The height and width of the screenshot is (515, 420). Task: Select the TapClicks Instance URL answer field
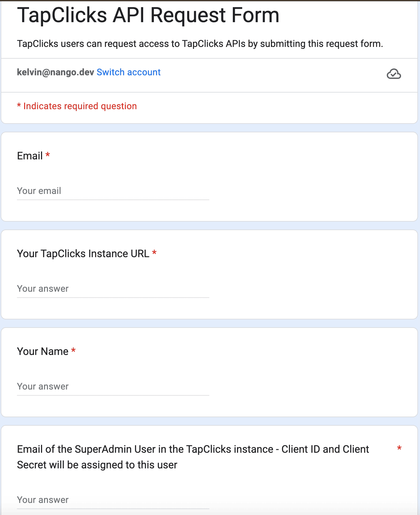[113, 289]
